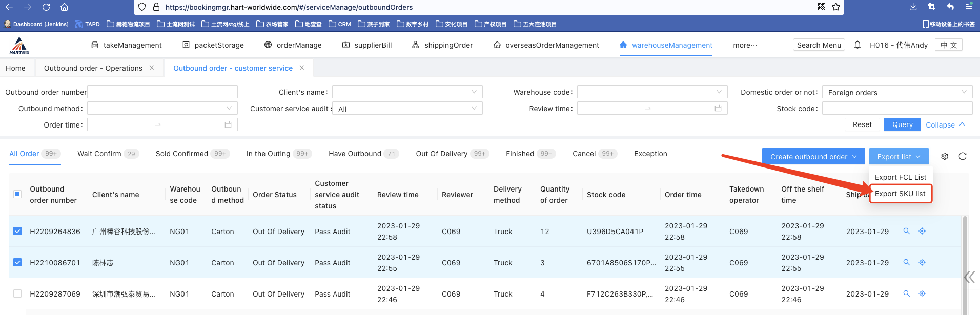Click the table settings gear icon
This screenshot has height=315, width=980.
944,157
